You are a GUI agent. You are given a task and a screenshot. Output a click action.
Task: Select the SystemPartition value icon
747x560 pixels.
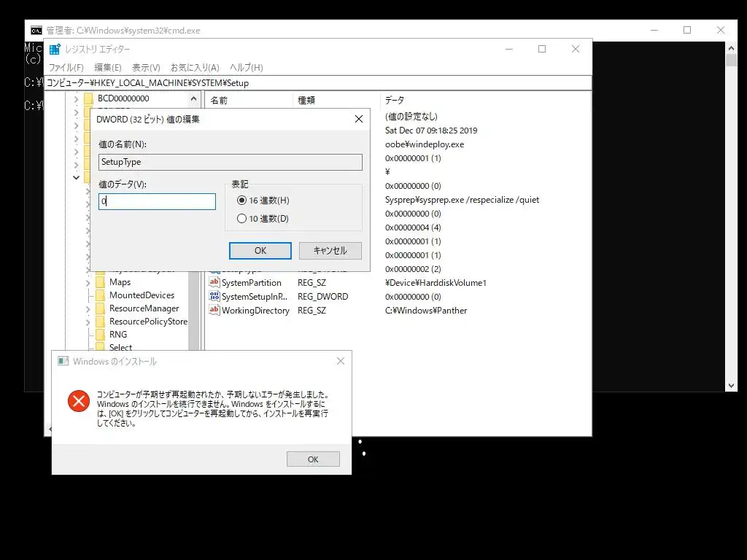tap(214, 282)
